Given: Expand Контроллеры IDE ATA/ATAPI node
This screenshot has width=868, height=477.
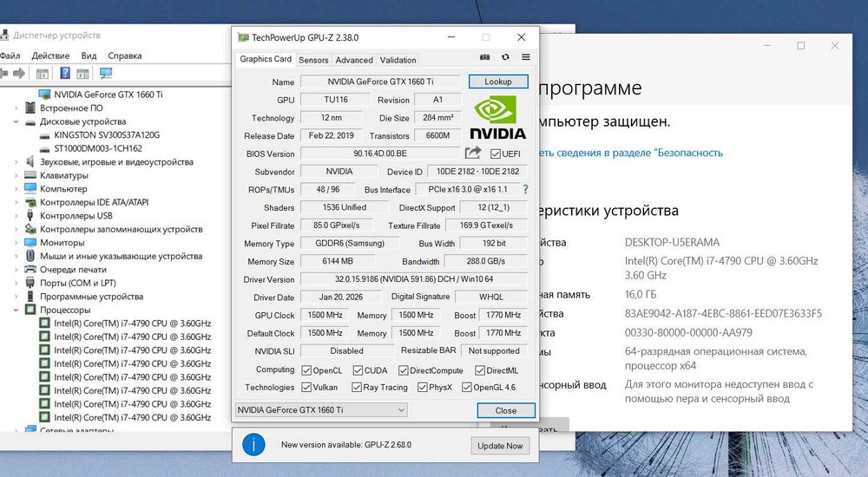Looking at the screenshot, I should (16, 203).
